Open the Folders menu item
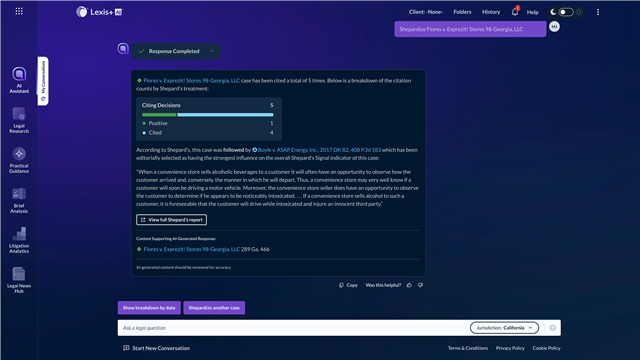 pyautogui.click(x=462, y=12)
